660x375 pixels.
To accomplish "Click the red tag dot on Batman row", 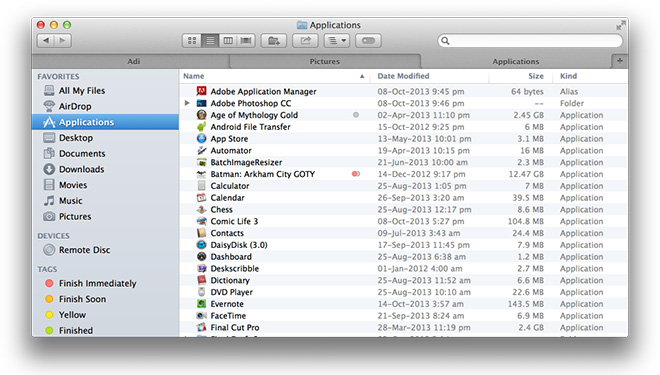I will point(356,173).
